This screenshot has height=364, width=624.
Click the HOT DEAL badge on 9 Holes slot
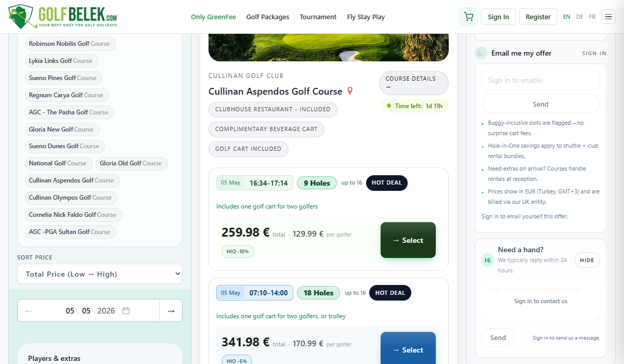coord(387,183)
